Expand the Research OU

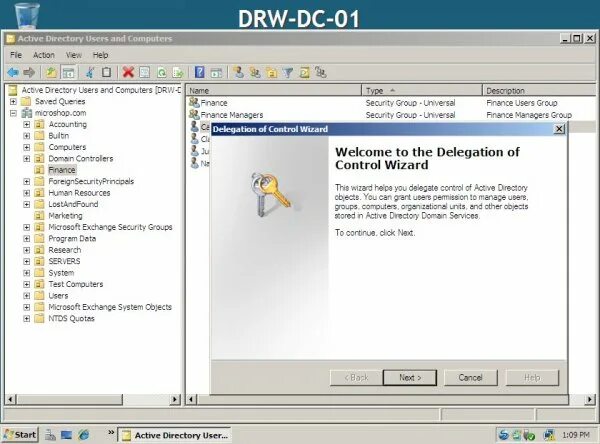coord(26,250)
